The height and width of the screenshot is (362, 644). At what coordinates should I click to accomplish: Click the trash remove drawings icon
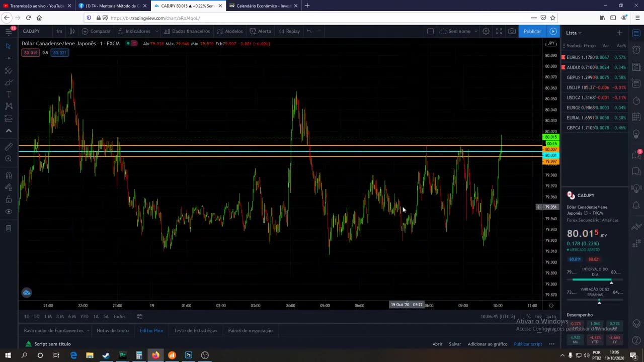pos(9,228)
